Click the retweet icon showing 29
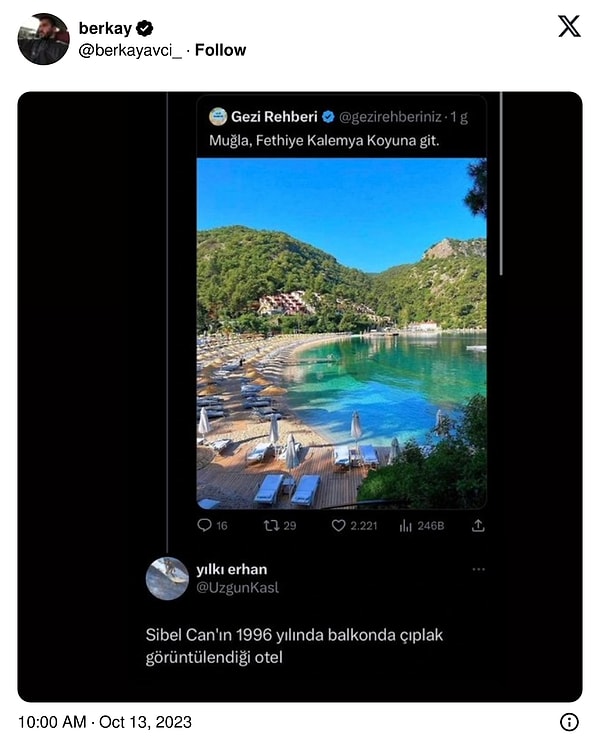Image resolution: width=600 pixels, height=752 pixels. [271, 525]
